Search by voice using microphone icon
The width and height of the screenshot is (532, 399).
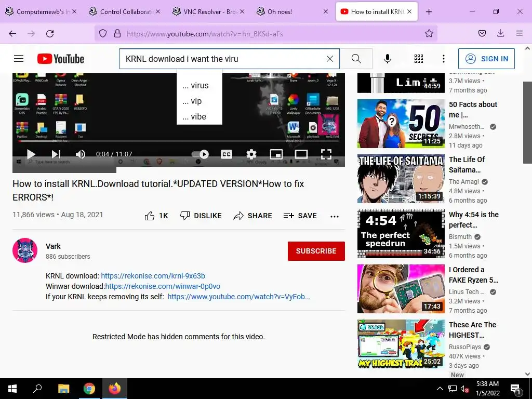pos(388,59)
